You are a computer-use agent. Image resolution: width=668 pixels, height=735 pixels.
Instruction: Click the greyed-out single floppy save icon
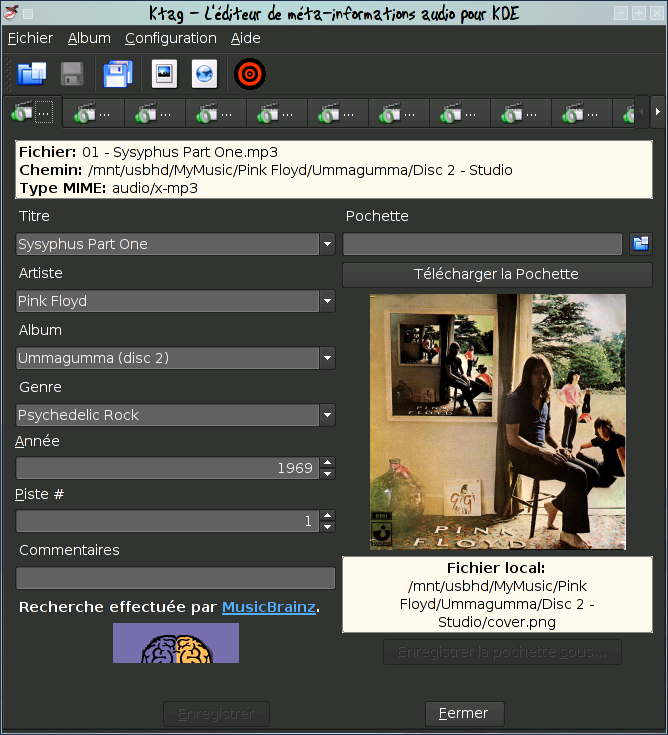coord(72,74)
